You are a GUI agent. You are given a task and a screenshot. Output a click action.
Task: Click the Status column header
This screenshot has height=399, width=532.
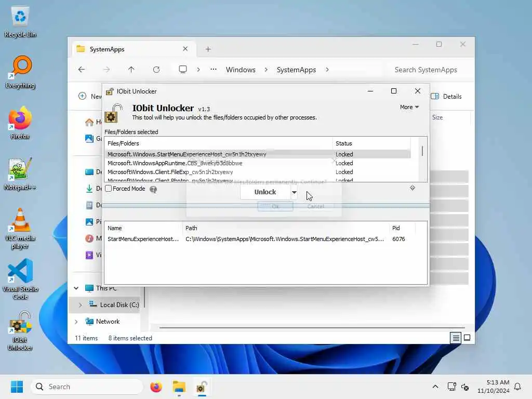pyautogui.click(x=371, y=143)
